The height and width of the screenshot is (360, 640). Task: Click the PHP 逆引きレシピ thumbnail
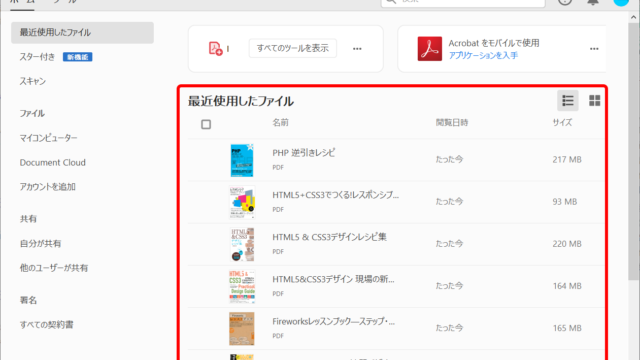pos(242,160)
